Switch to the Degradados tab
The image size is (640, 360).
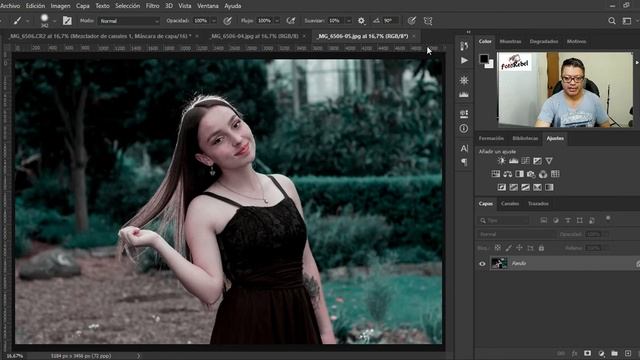click(544, 42)
